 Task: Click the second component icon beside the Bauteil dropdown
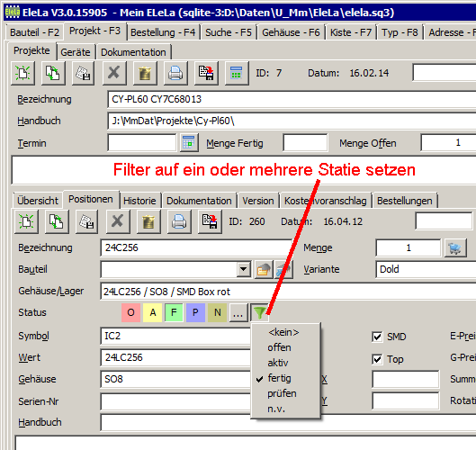pyautogui.click(x=283, y=269)
